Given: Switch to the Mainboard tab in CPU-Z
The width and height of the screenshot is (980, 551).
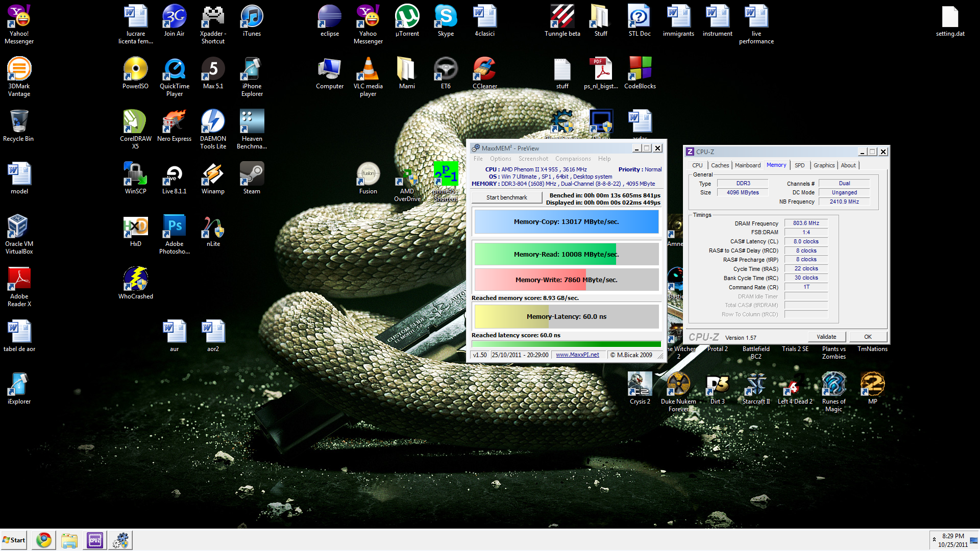Looking at the screenshot, I should coord(747,165).
